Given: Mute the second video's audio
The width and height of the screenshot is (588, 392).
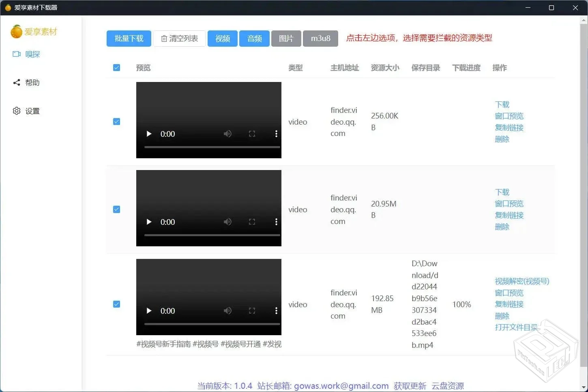Looking at the screenshot, I should coord(227,222).
